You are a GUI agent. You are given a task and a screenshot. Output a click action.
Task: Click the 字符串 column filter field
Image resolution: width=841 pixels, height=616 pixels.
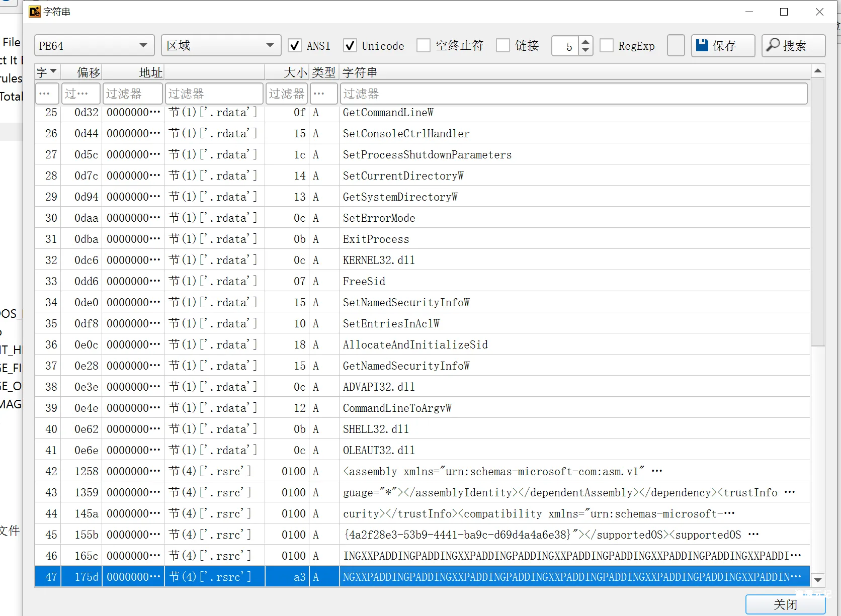click(x=573, y=94)
